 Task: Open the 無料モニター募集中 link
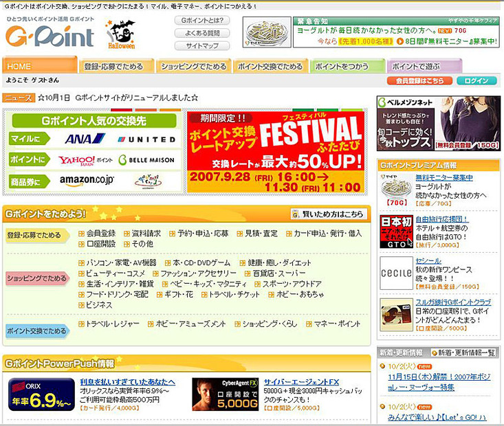point(444,177)
